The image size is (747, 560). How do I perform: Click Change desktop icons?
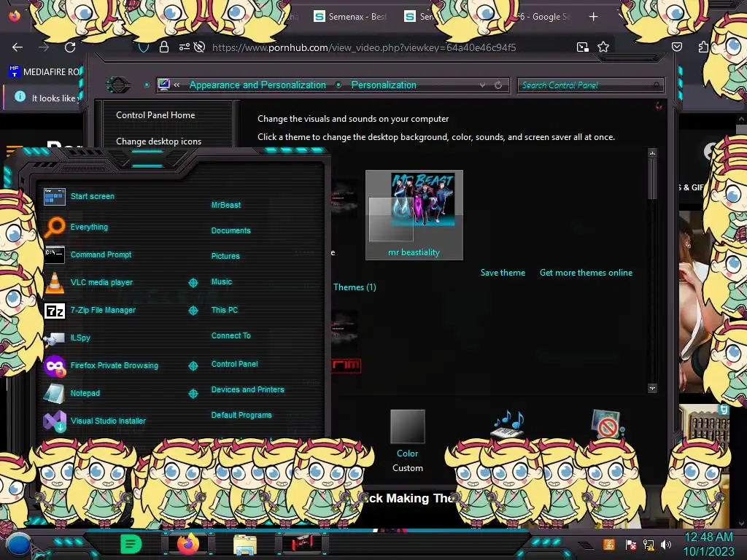[158, 141]
